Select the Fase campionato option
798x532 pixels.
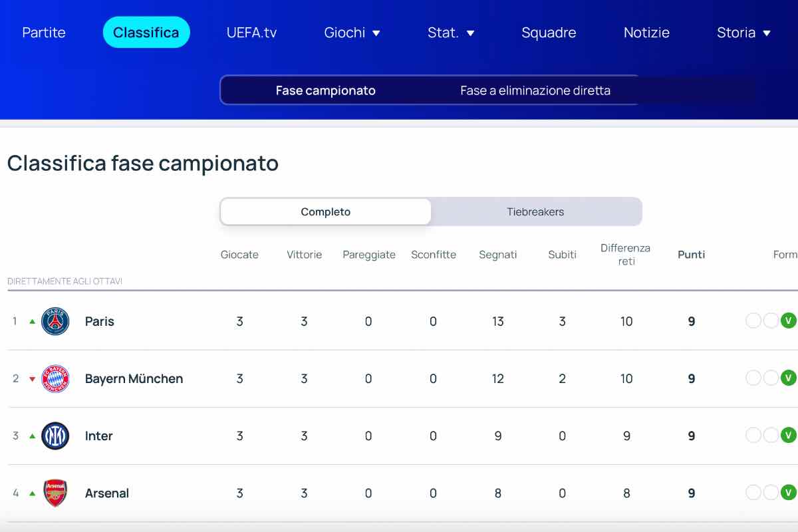coord(326,90)
